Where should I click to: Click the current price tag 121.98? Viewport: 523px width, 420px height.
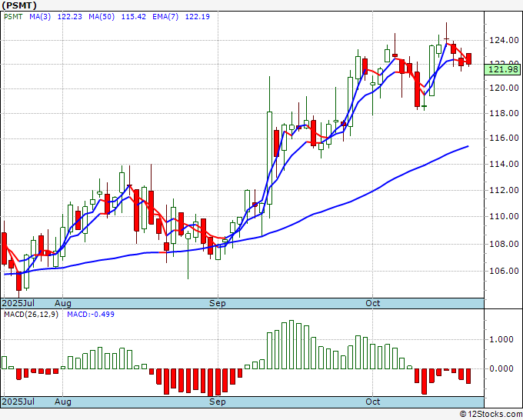tap(502, 69)
